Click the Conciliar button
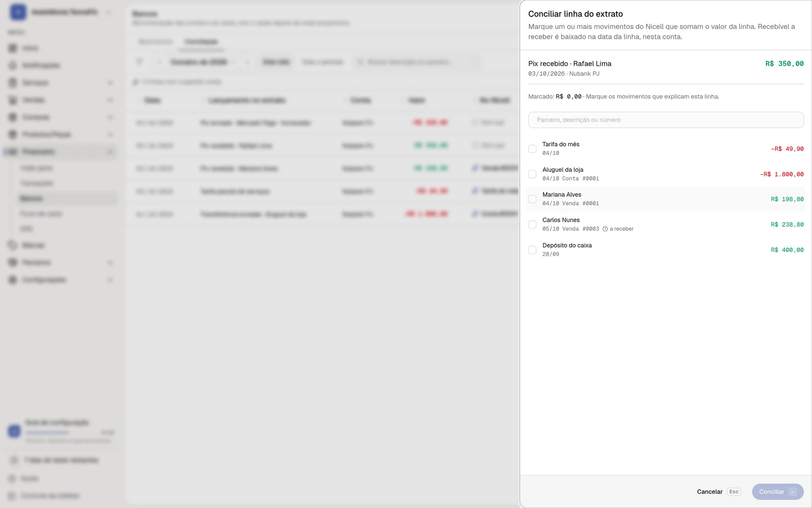The image size is (812, 508). [x=778, y=492]
